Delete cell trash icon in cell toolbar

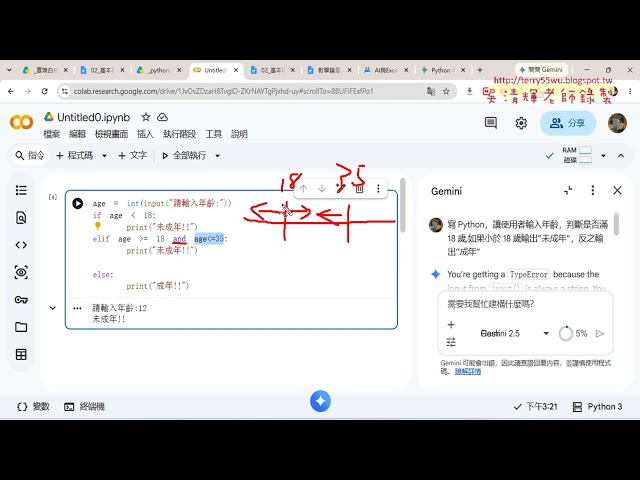(359, 189)
